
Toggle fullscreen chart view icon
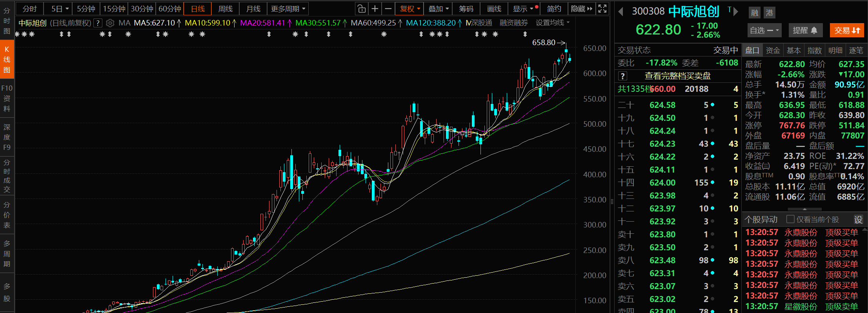coord(602,9)
